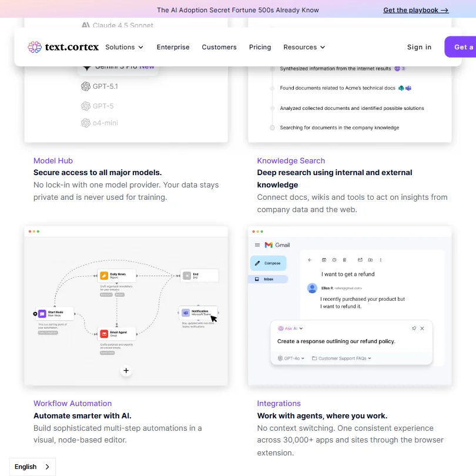This screenshot has width=476, height=476.
Task: Click the OpenAI icon next to o4-mini
Action: click(x=86, y=123)
